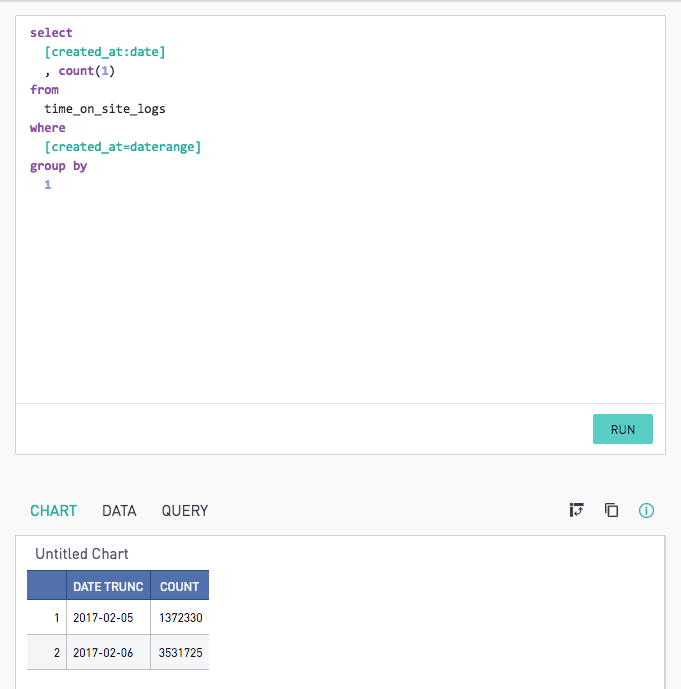681x689 pixels.
Task: Click row number 1 cell
Action: (47, 617)
